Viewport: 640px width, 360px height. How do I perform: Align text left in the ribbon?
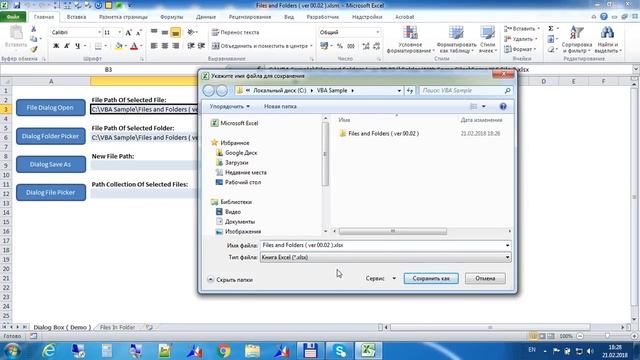(154, 46)
